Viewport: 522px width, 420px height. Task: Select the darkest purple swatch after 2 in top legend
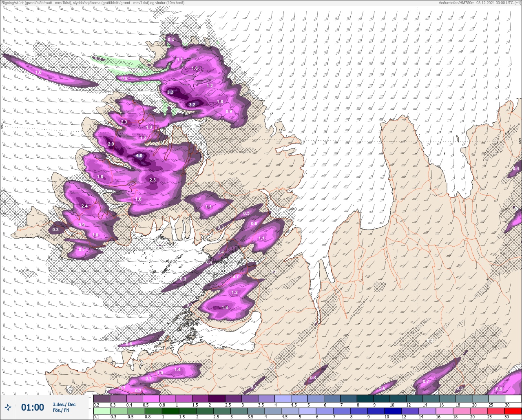coord(217,398)
